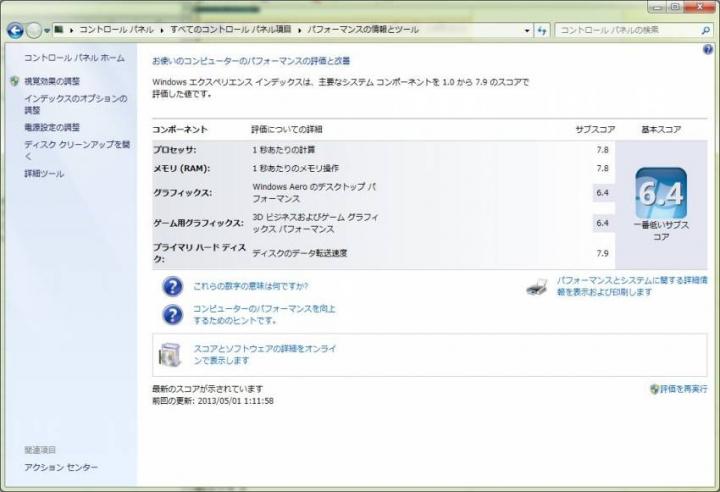Click the 6.4 base score badge

pos(660,194)
